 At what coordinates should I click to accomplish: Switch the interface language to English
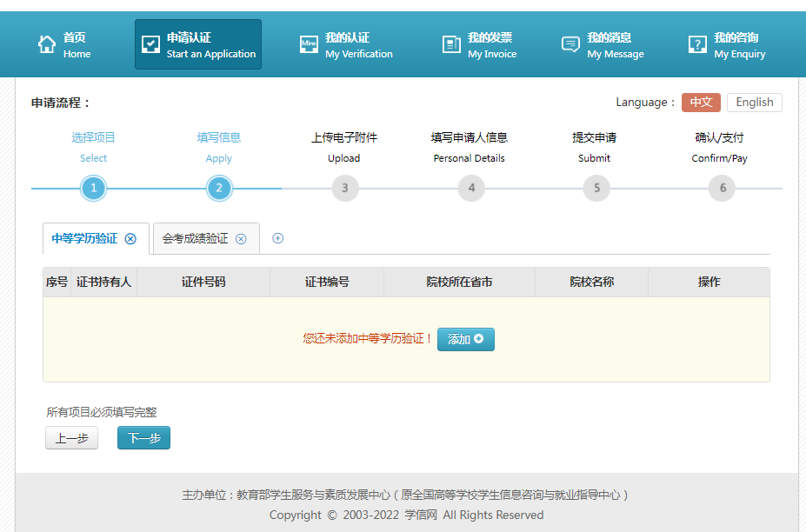[753, 102]
